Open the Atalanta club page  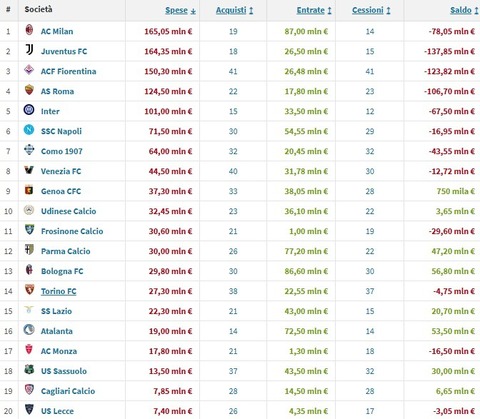click(57, 331)
